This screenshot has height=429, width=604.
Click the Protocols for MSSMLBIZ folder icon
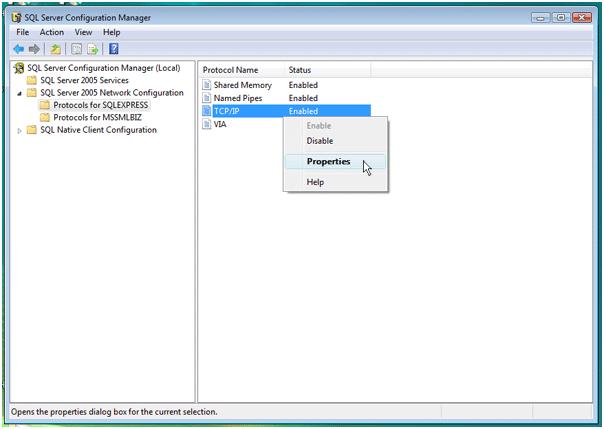click(x=45, y=117)
